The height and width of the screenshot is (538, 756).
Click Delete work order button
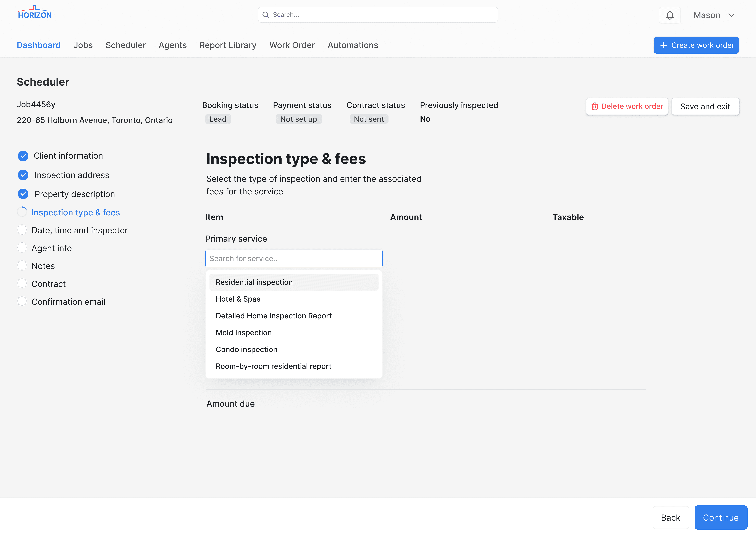(x=627, y=106)
